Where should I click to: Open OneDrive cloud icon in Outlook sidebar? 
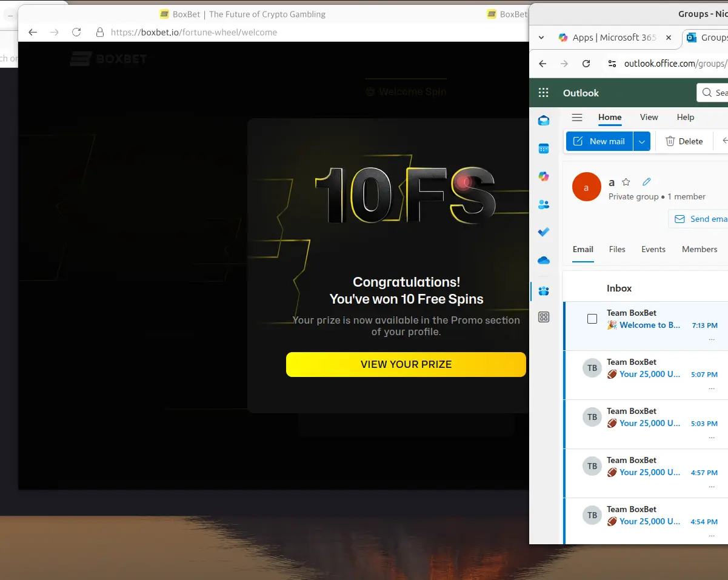(x=544, y=261)
